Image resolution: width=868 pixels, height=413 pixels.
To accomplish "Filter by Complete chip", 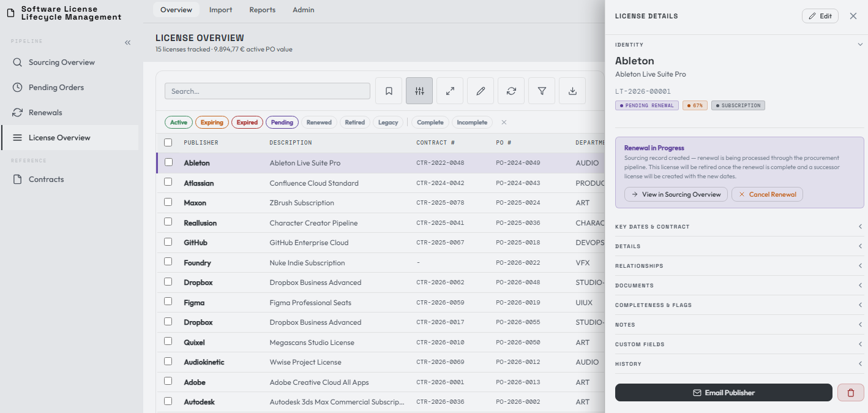I will (x=430, y=123).
